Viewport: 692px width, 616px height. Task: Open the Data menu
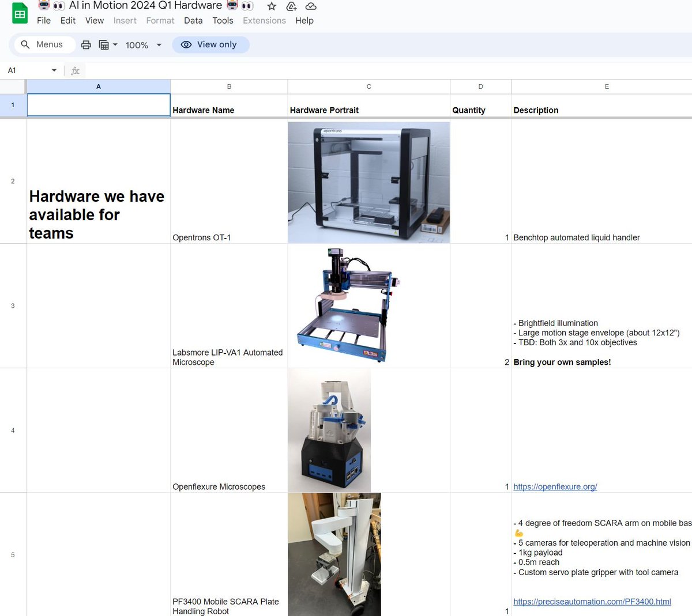[193, 20]
